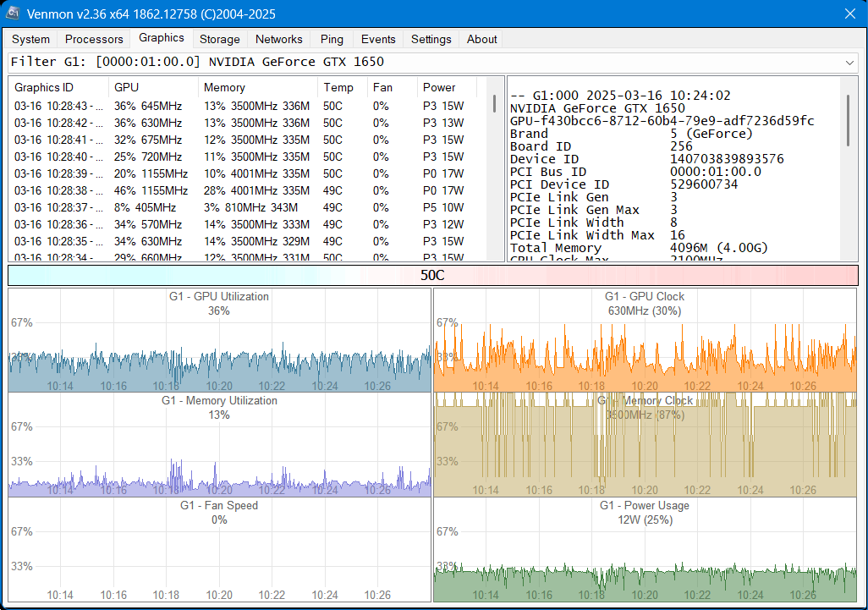Click the Temp column header

(343, 87)
